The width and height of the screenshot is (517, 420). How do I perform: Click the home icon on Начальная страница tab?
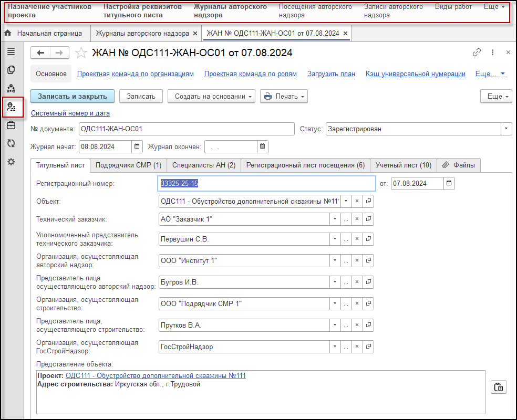(x=8, y=34)
